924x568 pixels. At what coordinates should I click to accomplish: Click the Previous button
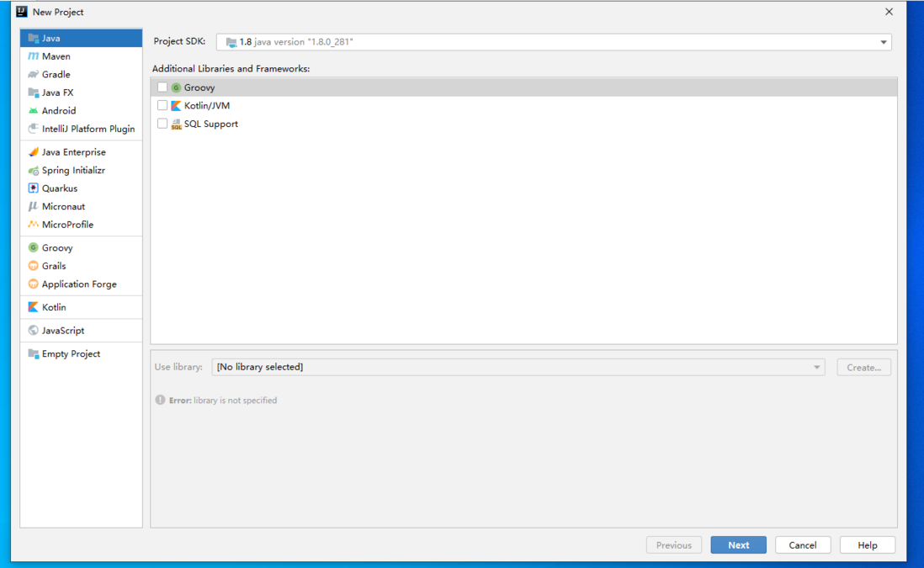point(673,545)
